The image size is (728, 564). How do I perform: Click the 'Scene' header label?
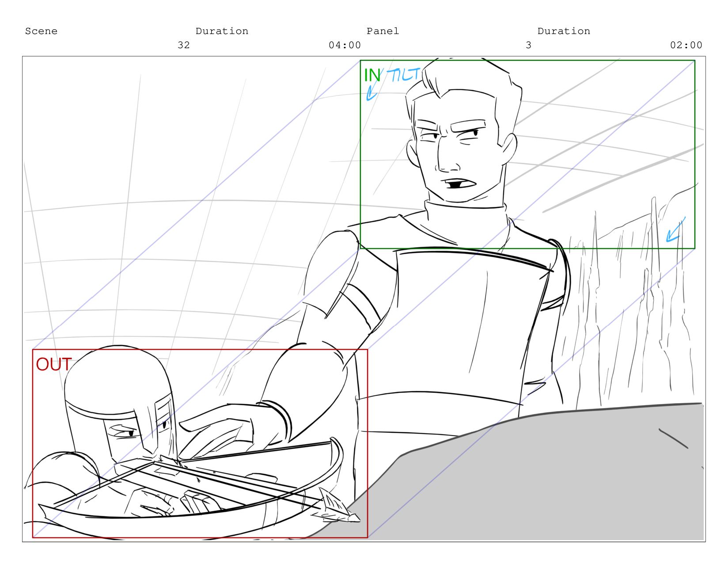click(x=41, y=31)
